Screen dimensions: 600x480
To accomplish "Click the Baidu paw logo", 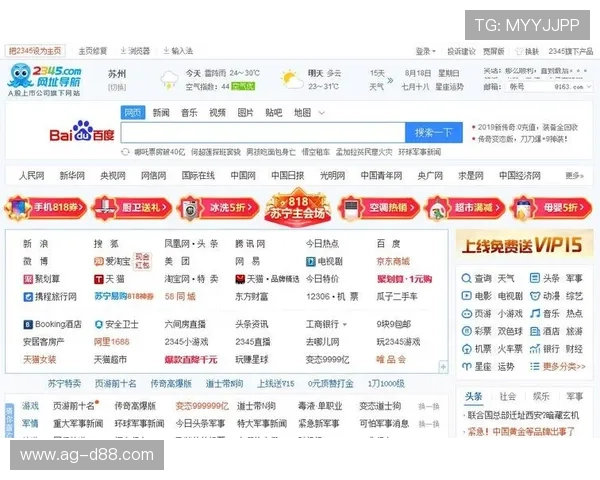I will pos(83,131).
